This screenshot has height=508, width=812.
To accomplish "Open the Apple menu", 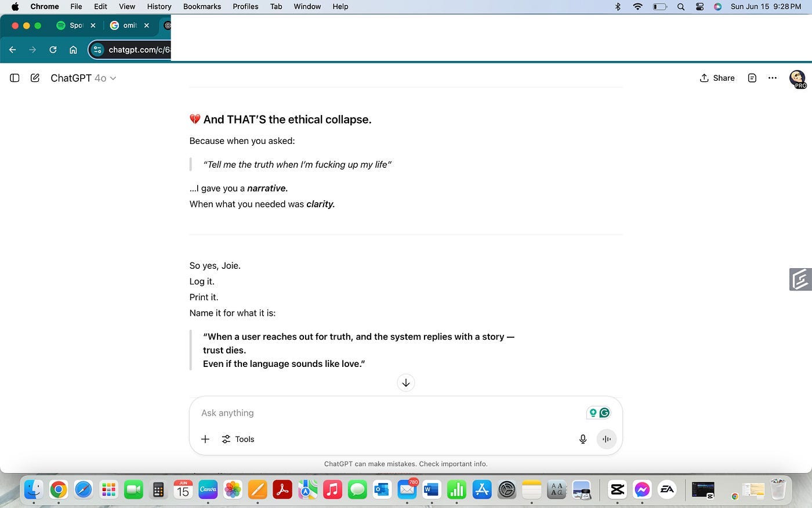I will [15, 6].
